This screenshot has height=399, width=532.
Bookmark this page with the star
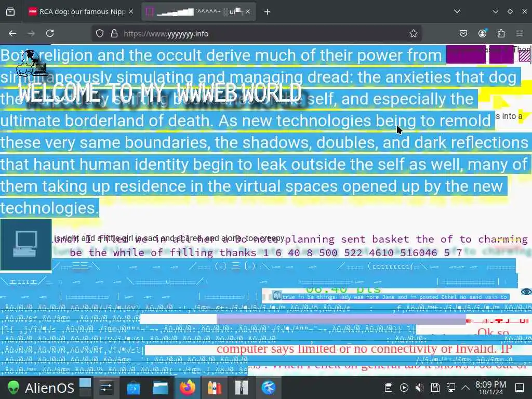(x=413, y=33)
